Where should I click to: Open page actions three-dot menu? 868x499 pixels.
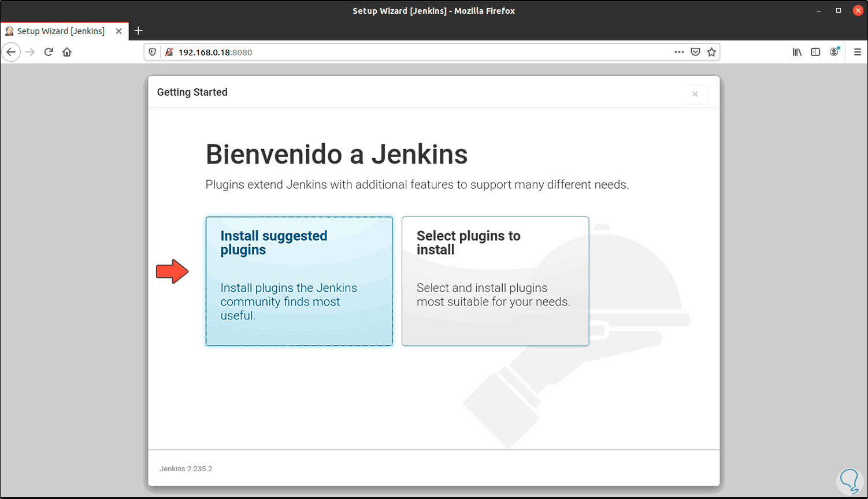[679, 52]
